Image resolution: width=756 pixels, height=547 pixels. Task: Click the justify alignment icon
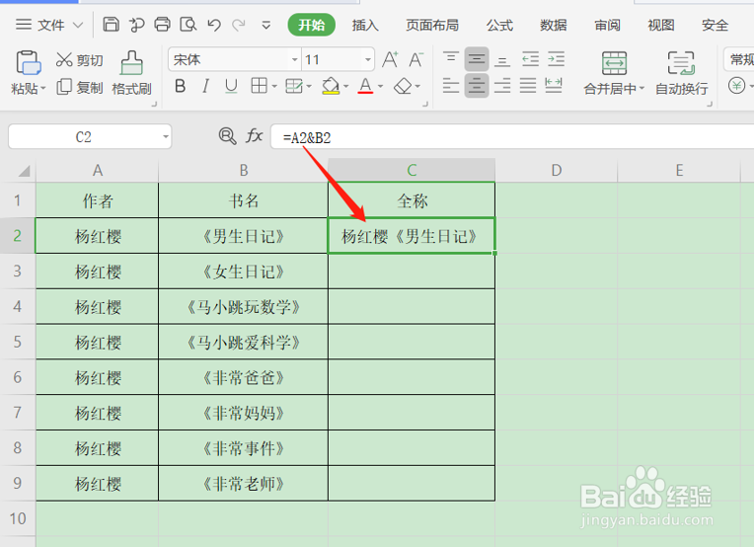pos(527,86)
